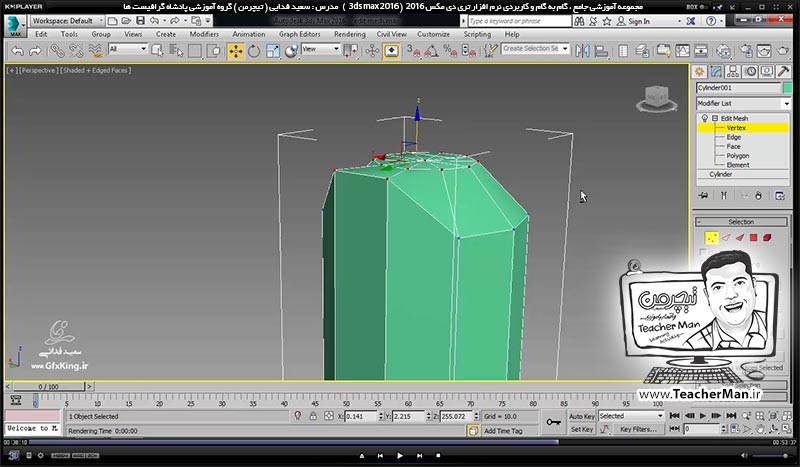The image size is (800, 467).
Task: Open the Material Editor teapot-sphere icon
Action: pos(723,51)
